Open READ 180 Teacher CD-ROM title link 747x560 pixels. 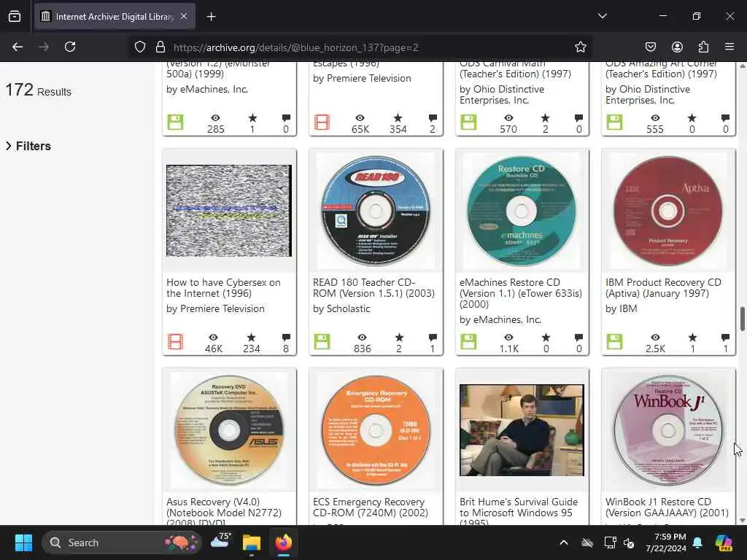pos(373,287)
